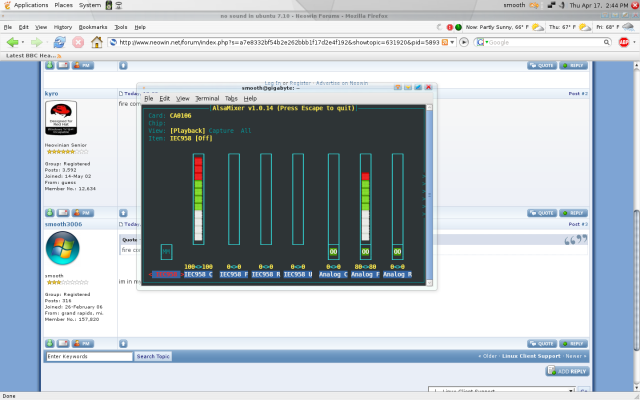Click the Search Topic button

coord(153,356)
